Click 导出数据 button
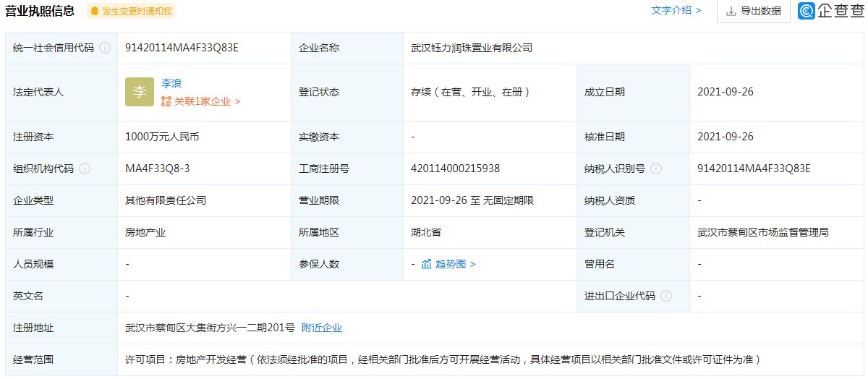 [x=753, y=11]
